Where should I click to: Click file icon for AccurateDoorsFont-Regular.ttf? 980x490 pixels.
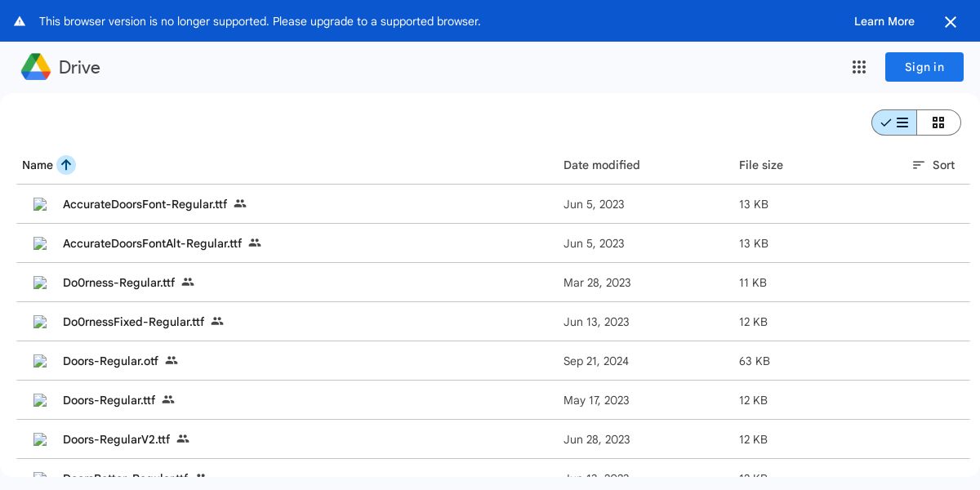(x=40, y=204)
